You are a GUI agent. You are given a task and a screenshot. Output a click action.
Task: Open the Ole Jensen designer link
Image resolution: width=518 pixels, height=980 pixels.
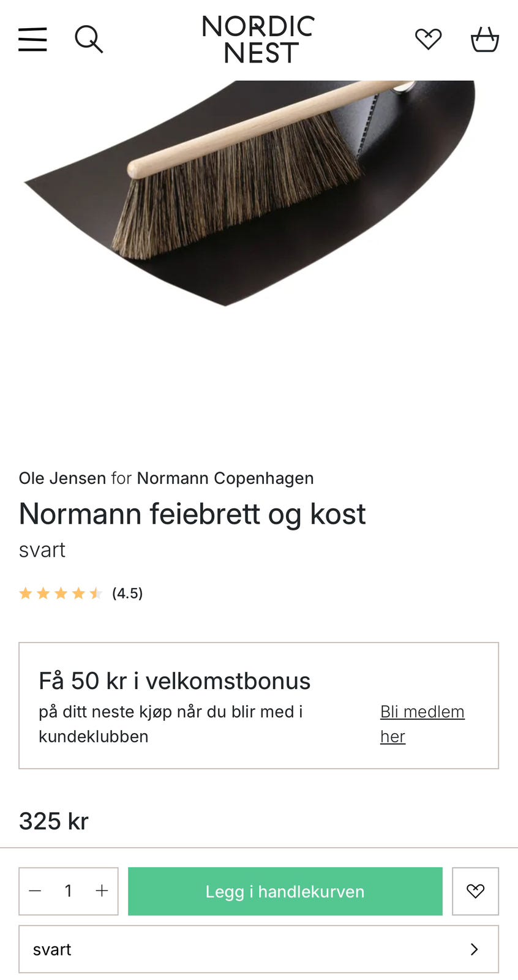tap(62, 478)
